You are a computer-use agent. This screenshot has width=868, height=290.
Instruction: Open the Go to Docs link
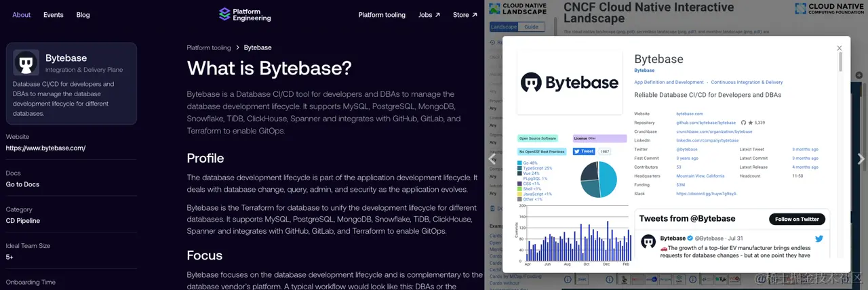coord(22,184)
